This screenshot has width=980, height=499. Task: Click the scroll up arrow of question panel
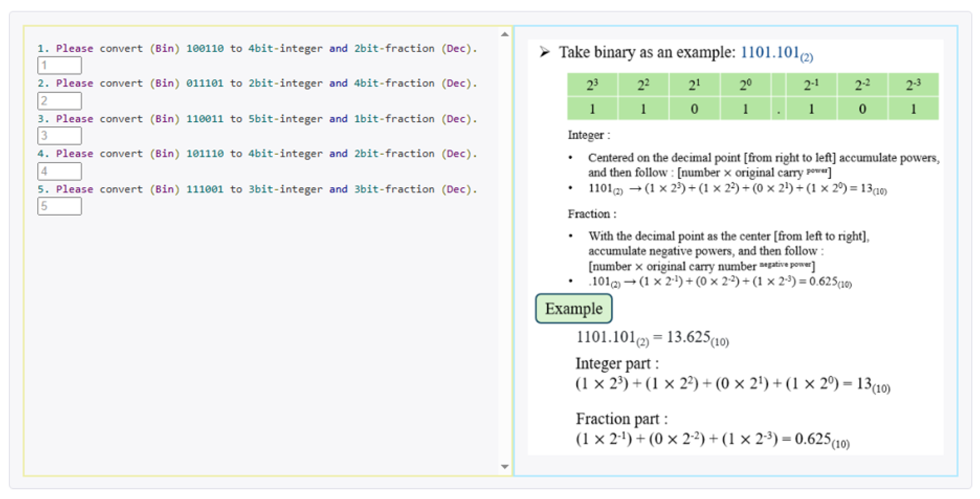tap(505, 34)
